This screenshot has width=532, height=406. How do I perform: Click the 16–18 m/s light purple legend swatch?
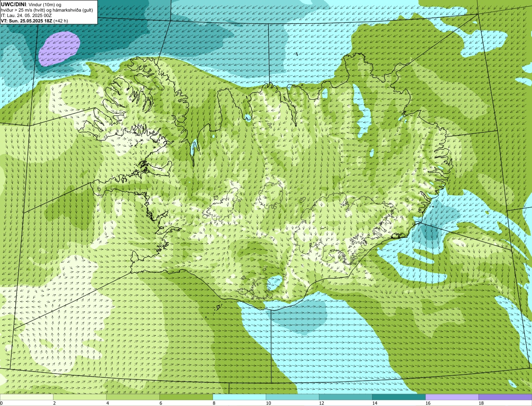(x=452, y=397)
